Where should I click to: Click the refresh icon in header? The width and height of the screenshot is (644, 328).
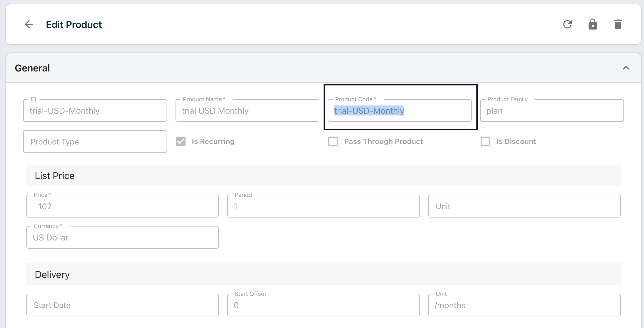coord(567,25)
